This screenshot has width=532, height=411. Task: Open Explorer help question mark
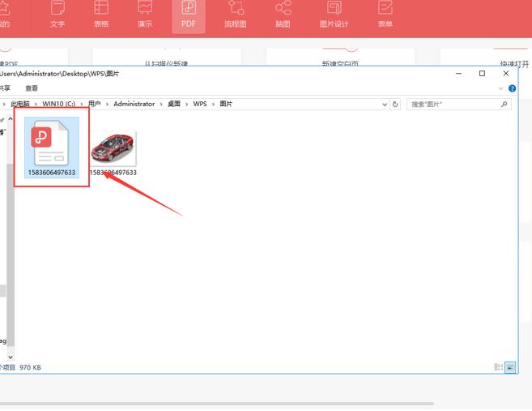pyautogui.click(x=512, y=88)
